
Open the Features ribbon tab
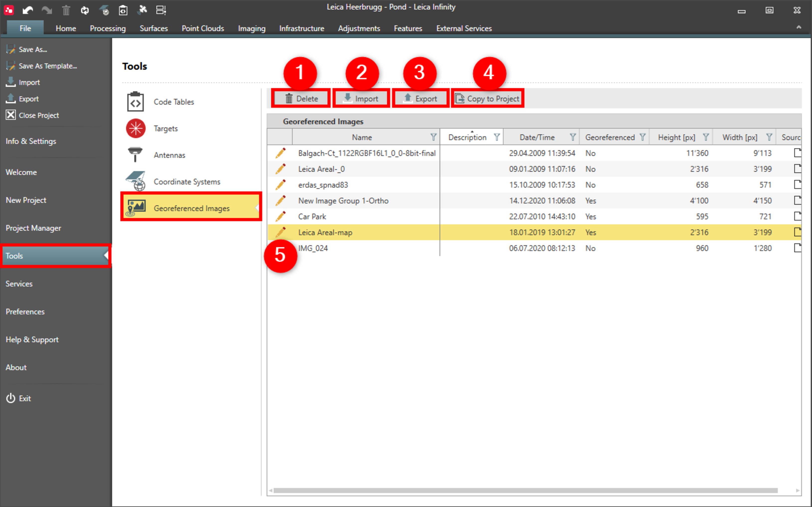(x=408, y=28)
